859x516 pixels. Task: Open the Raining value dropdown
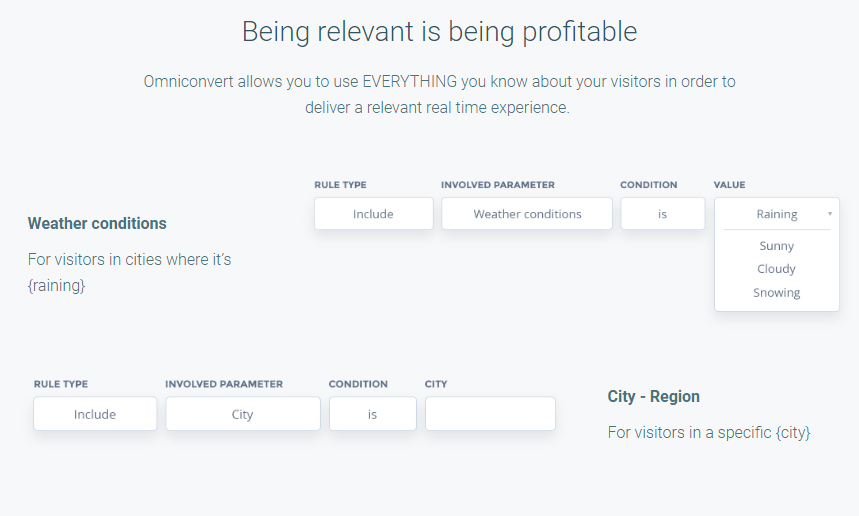(777, 214)
